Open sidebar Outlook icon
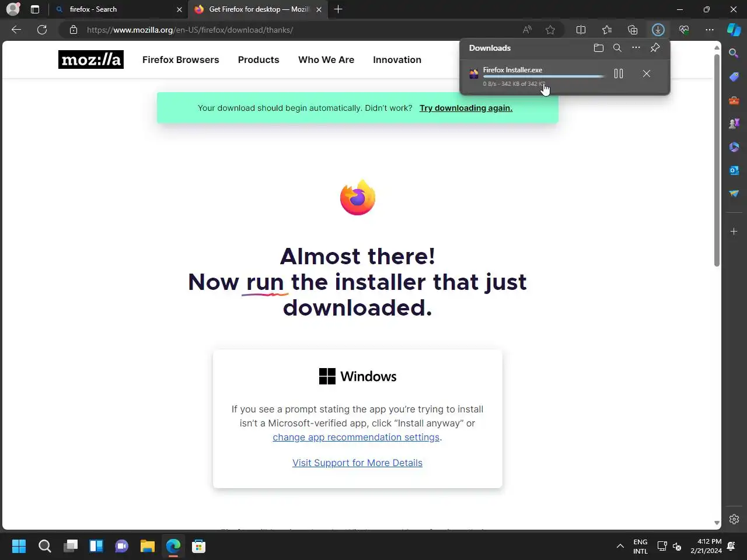747x560 pixels. [734, 170]
